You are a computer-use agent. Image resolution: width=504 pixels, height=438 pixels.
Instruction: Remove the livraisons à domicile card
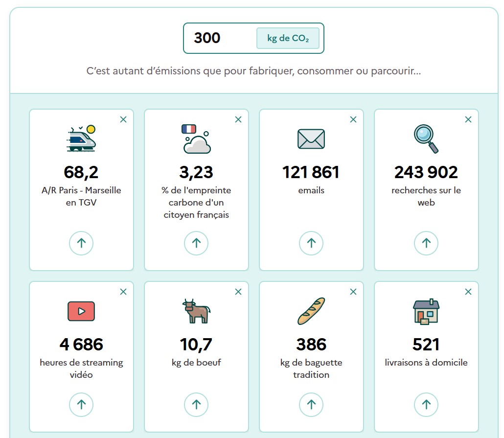pos(468,292)
